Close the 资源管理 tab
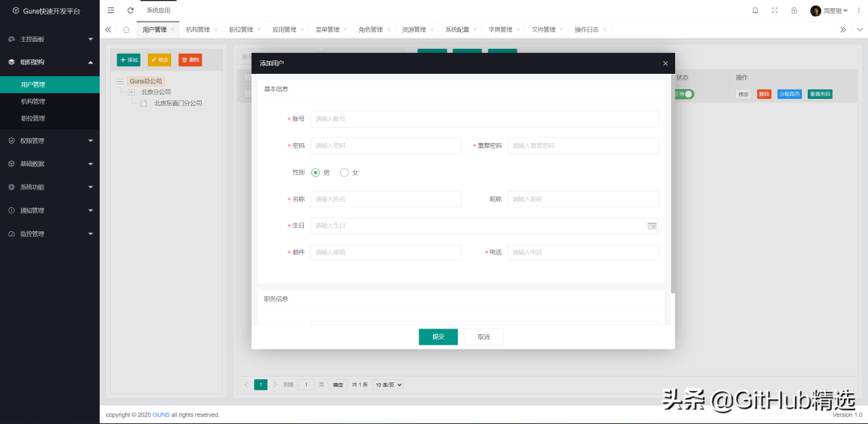The height and width of the screenshot is (424, 868). (432, 30)
